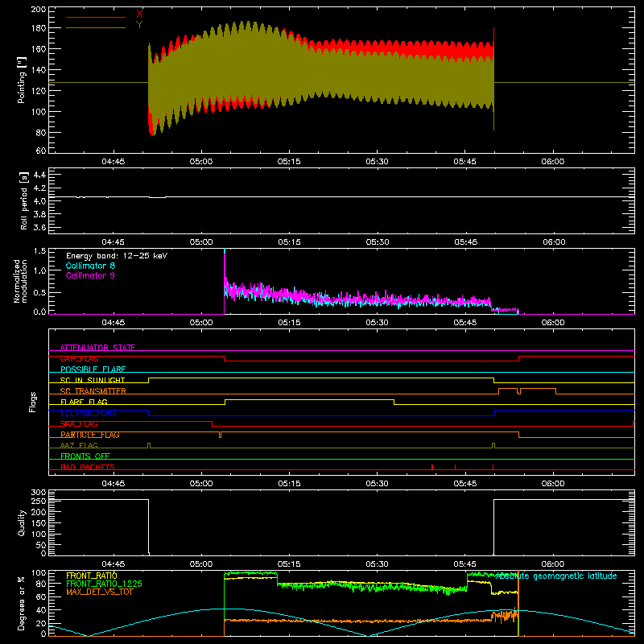Click the olive Y legend label
The height and width of the screenshot is (644, 644).
click(139, 25)
